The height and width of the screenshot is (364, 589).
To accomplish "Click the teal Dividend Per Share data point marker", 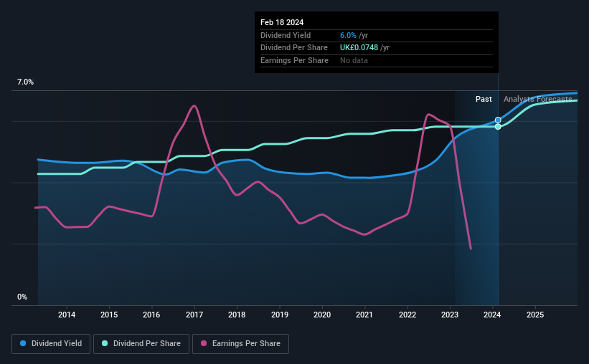I will click(x=498, y=127).
